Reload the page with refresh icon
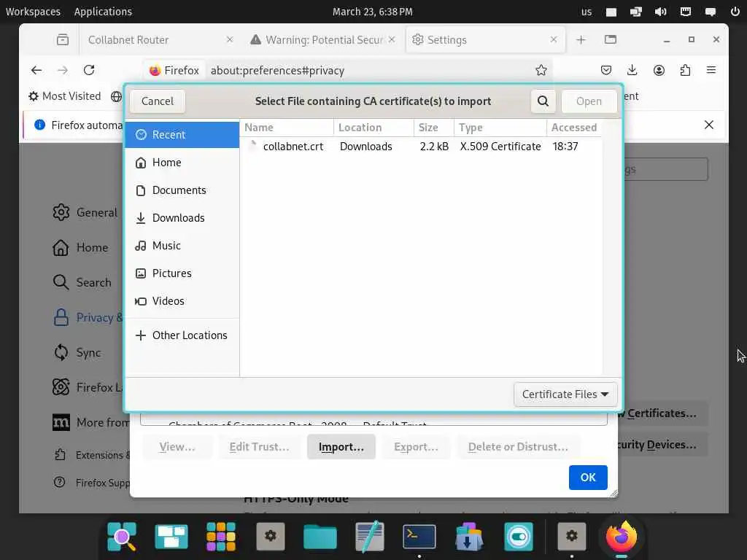This screenshot has width=747, height=560. 89,71
